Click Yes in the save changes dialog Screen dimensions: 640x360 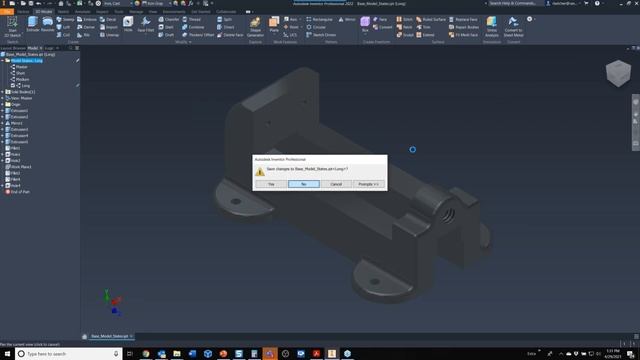click(x=271, y=184)
